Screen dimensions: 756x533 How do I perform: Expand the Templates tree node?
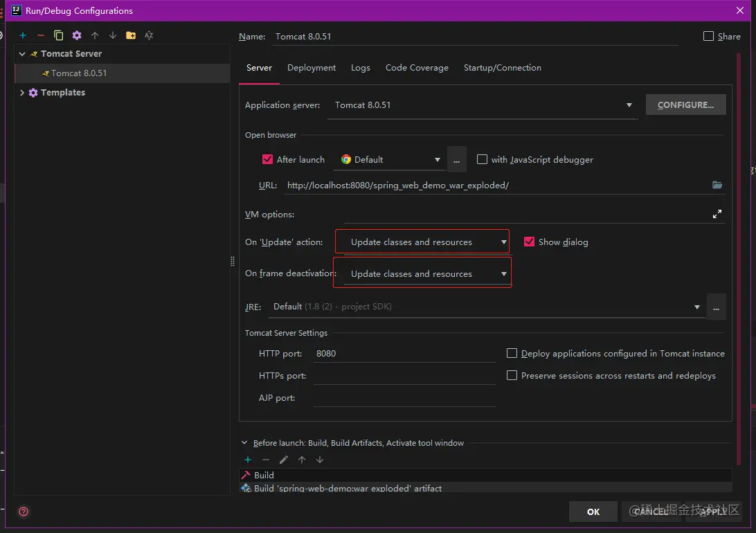[22, 93]
